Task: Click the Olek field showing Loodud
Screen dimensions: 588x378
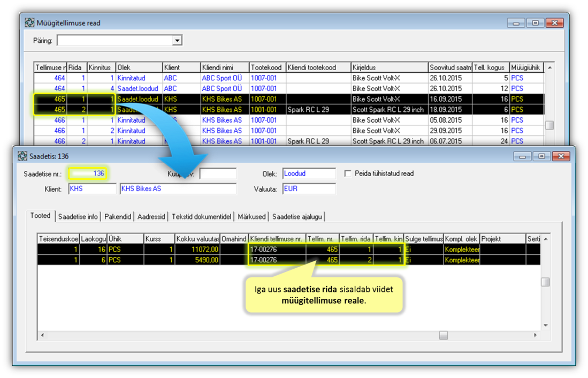Action: 309,173
